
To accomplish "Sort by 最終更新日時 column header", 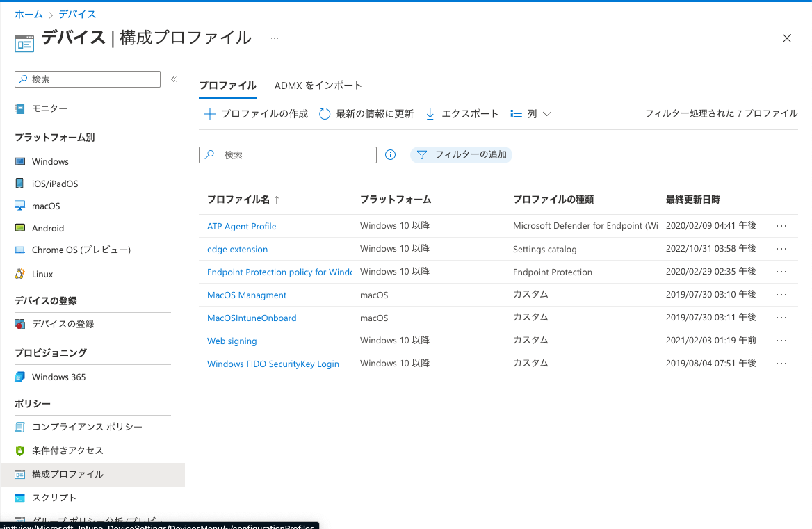I will pyautogui.click(x=693, y=200).
